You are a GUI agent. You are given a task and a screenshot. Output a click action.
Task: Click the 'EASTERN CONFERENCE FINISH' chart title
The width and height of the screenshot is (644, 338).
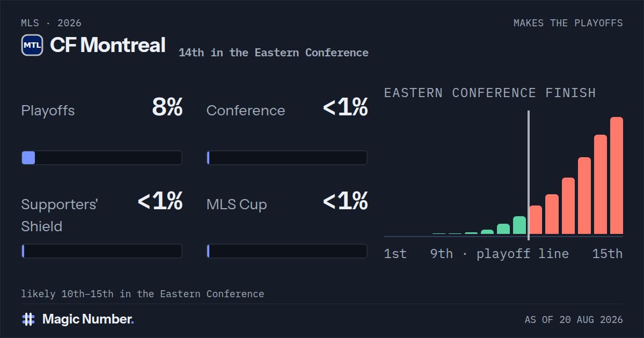pyautogui.click(x=490, y=93)
